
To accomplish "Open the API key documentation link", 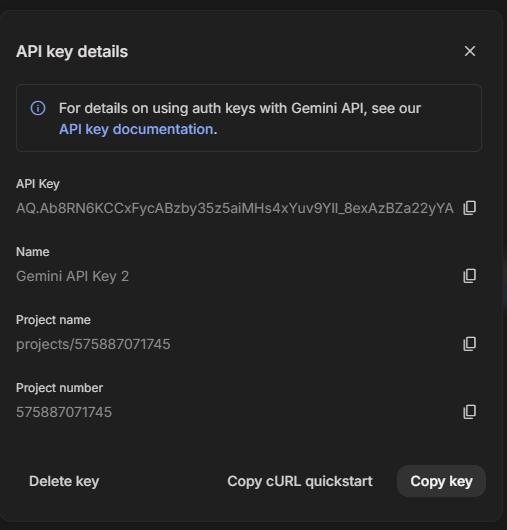I will point(136,129).
